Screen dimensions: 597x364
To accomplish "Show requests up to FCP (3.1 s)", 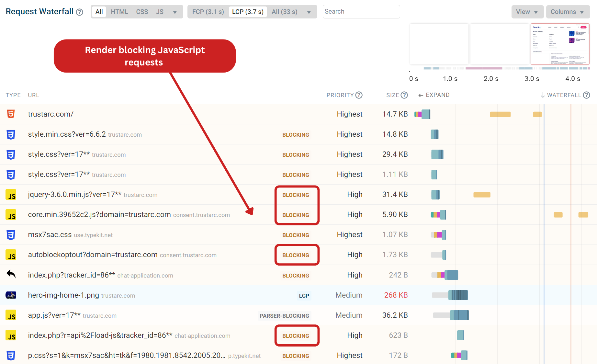I will pyautogui.click(x=208, y=12).
